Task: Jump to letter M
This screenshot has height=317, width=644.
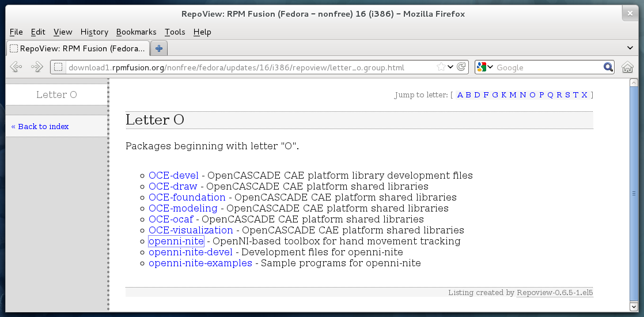Action: (x=513, y=95)
